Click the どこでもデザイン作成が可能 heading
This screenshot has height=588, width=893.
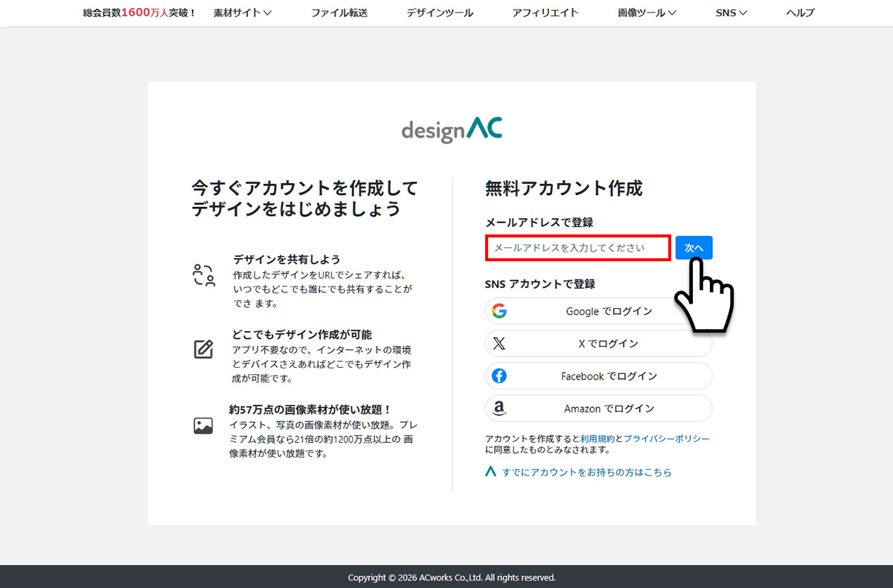pos(301,334)
